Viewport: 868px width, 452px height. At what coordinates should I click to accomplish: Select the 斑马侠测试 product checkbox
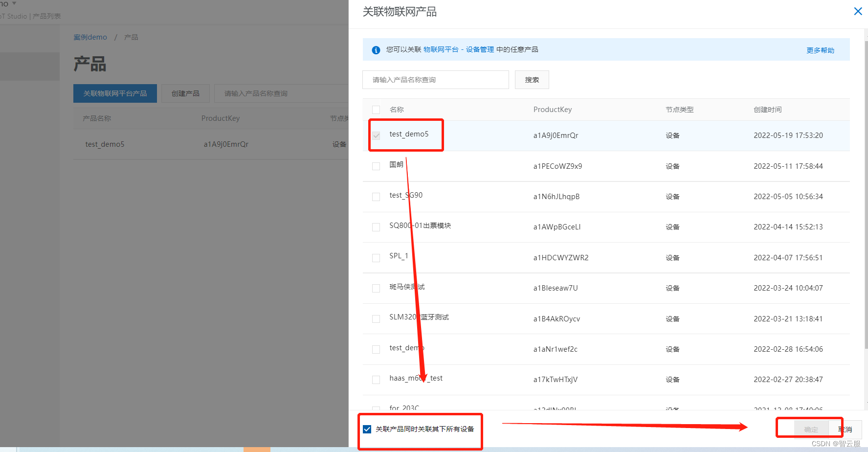tap(376, 288)
